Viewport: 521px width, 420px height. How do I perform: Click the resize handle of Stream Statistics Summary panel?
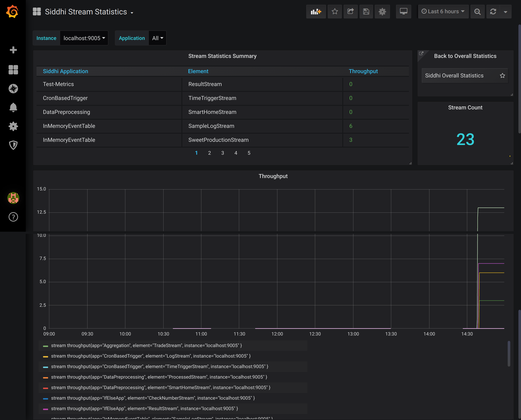tap(410, 163)
